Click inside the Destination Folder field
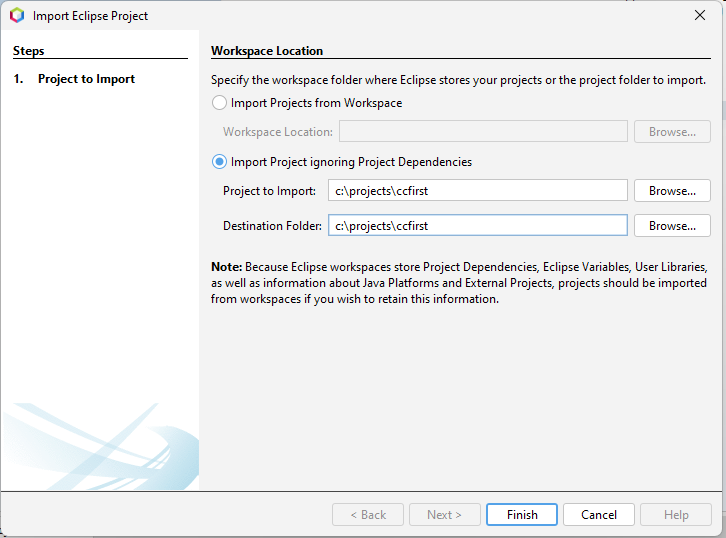 click(x=477, y=226)
